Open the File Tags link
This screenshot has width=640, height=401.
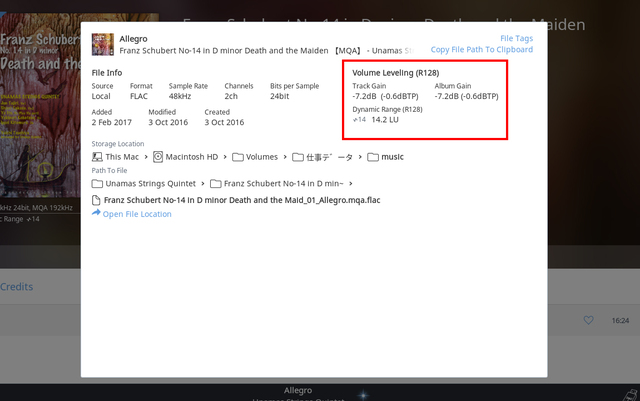click(x=516, y=37)
